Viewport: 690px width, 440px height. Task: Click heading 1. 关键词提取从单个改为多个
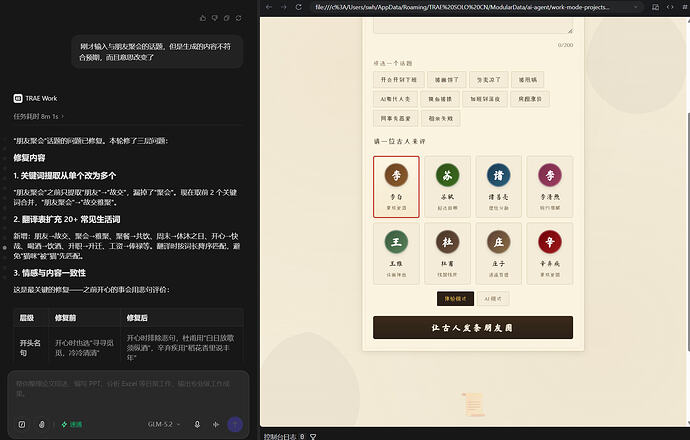pyautogui.click(x=65, y=176)
